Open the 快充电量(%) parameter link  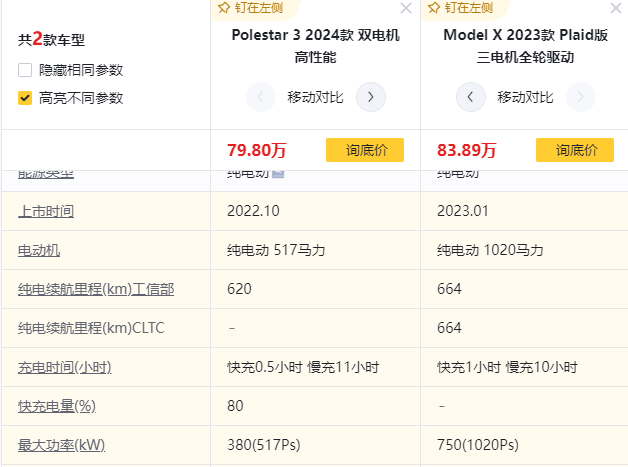(57, 406)
